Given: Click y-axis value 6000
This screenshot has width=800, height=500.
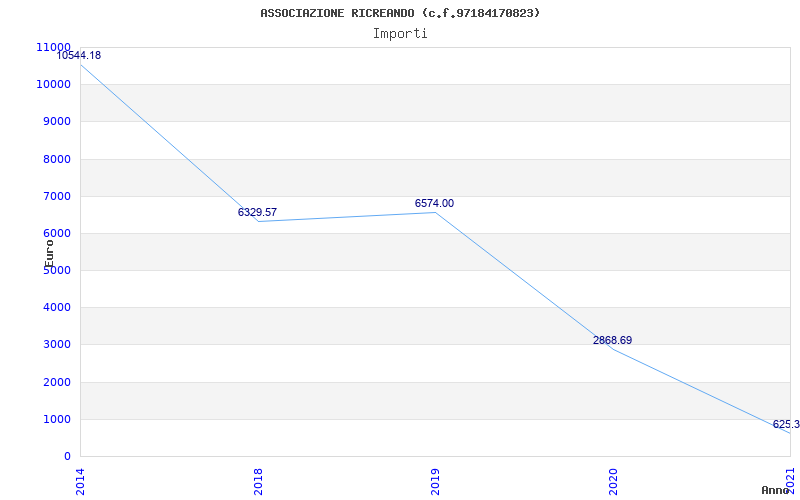Looking at the screenshot, I should [56, 233].
